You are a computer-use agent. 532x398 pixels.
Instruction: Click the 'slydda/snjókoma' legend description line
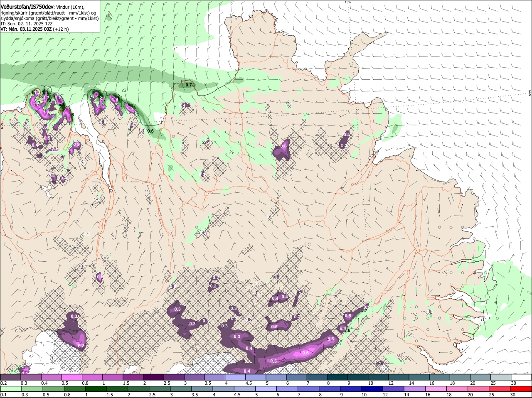49,18
